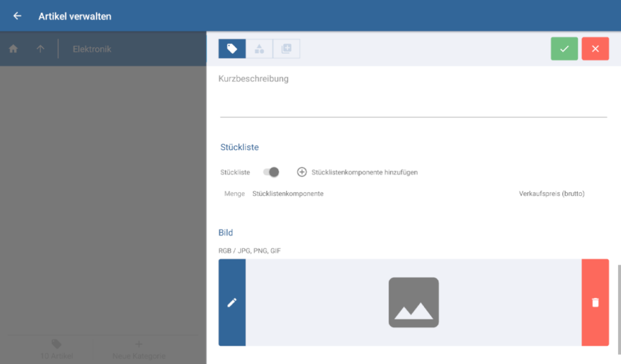Click the plus icon to add Stücklistenkomponente
This screenshot has width=621, height=364.
point(301,172)
